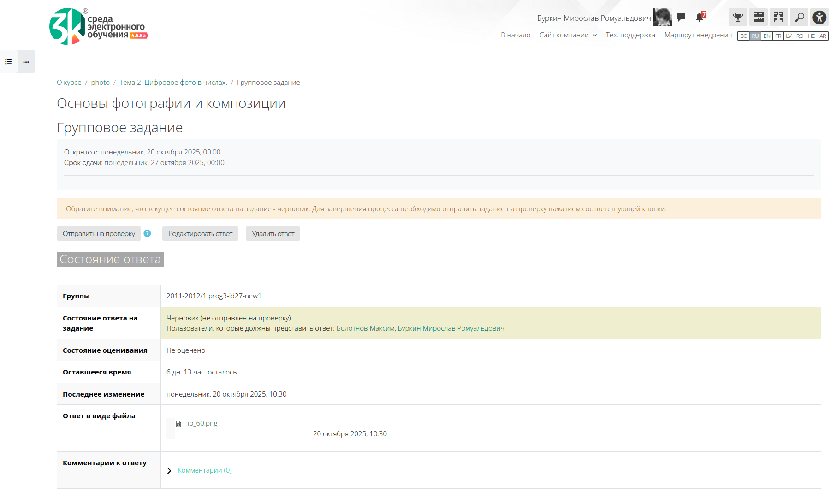The height and width of the screenshot is (504, 836).
Task: Switch language to EN
Action: [766, 36]
